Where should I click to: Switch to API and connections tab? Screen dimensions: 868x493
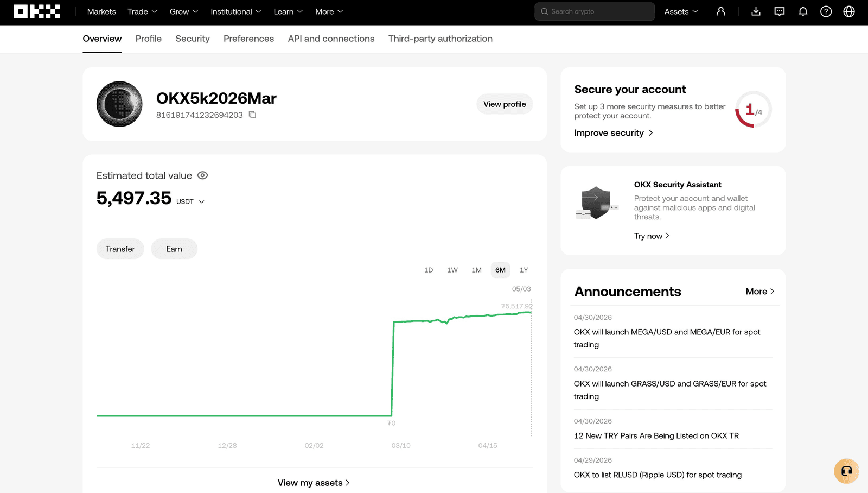tap(331, 39)
